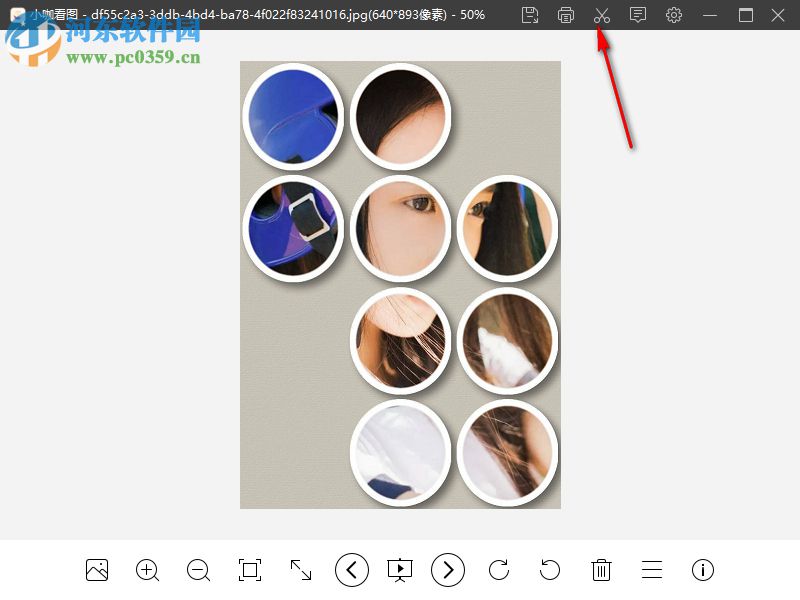Zoom out with the minus magnifier
Viewport: 800px width, 600px height.
198,570
